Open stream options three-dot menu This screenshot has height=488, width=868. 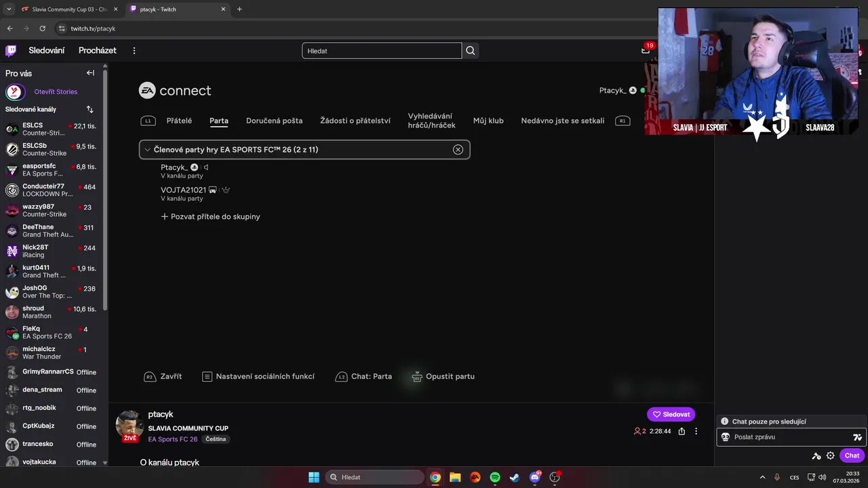tap(696, 431)
